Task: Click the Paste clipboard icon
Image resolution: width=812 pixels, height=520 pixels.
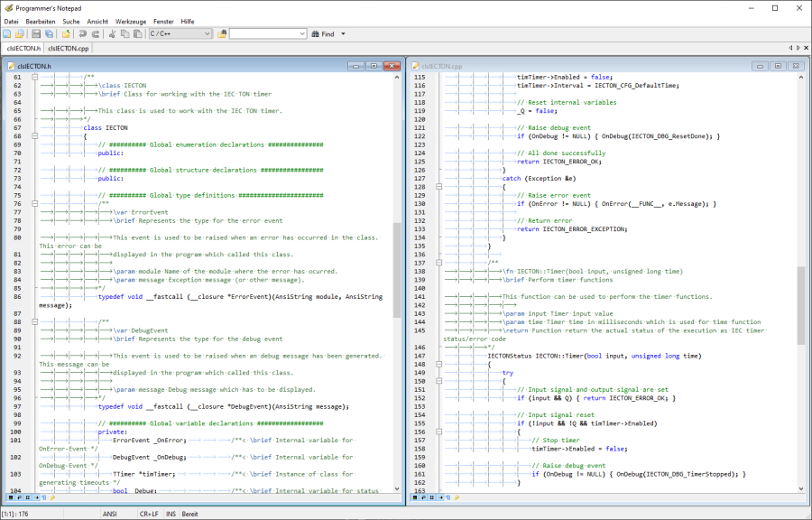Action: [x=139, y=33]
